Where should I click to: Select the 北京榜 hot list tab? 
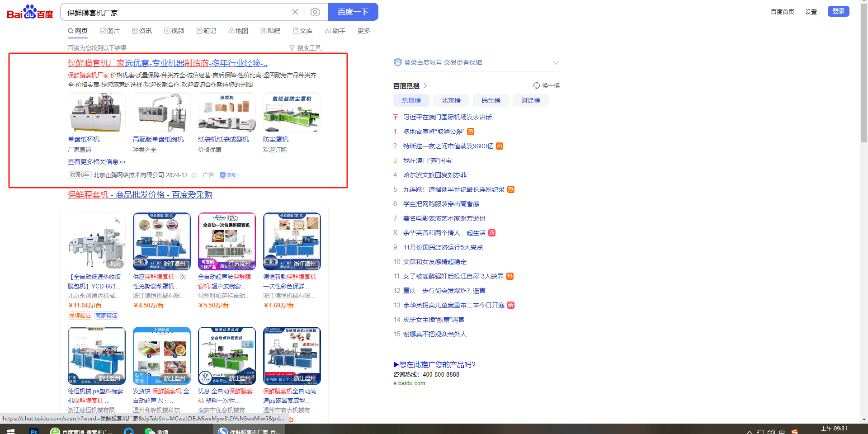451,100
